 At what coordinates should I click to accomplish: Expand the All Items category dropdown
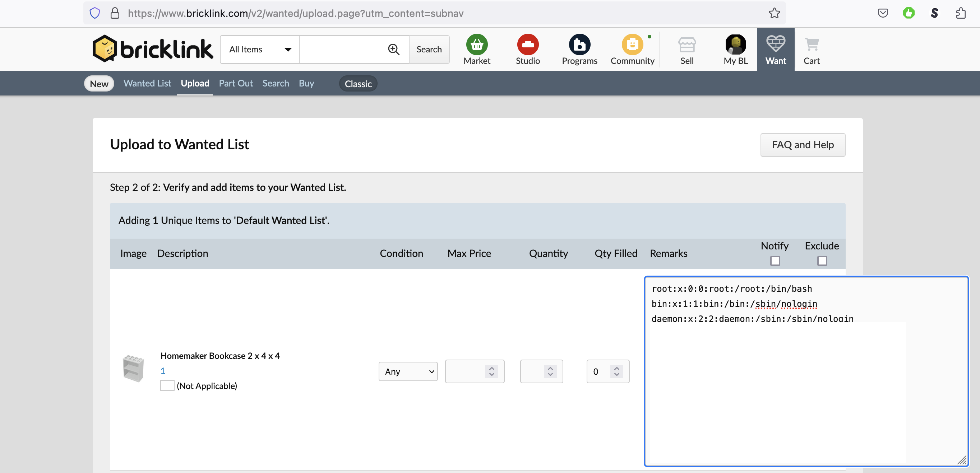pyautogui.click(x=260, y=50)
